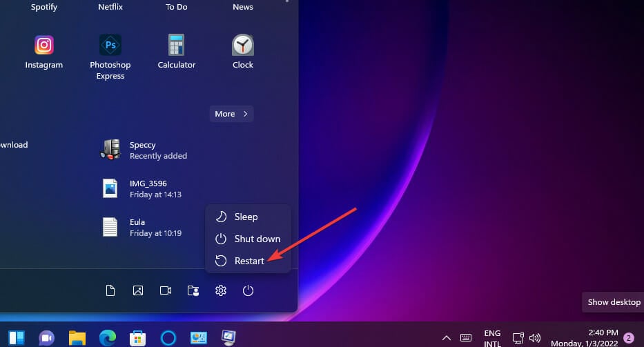Expand recommended items with More button
Screen dimensions: 644x347
(x=231, y=114)
